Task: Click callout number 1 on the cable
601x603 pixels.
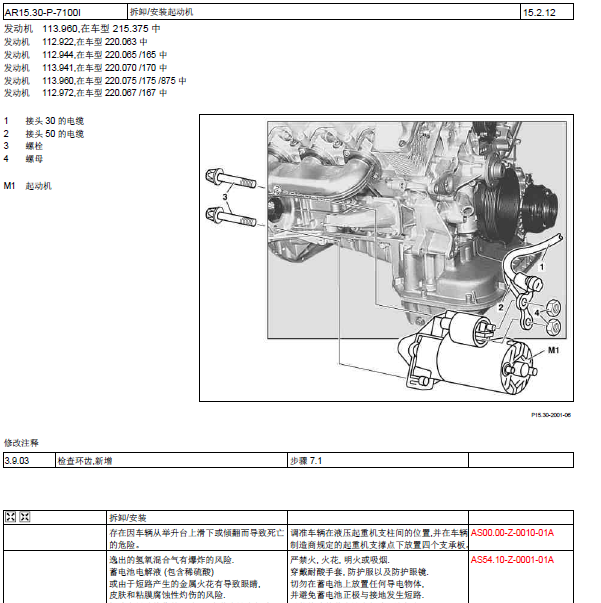Action: click(x=542, y=267)
